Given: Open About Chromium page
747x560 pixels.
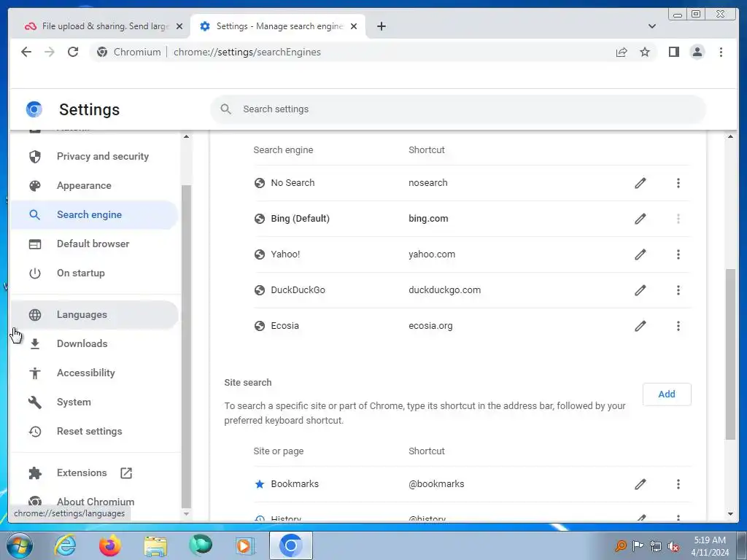Looking at the screenshot, I should click(x=94, y=502).
